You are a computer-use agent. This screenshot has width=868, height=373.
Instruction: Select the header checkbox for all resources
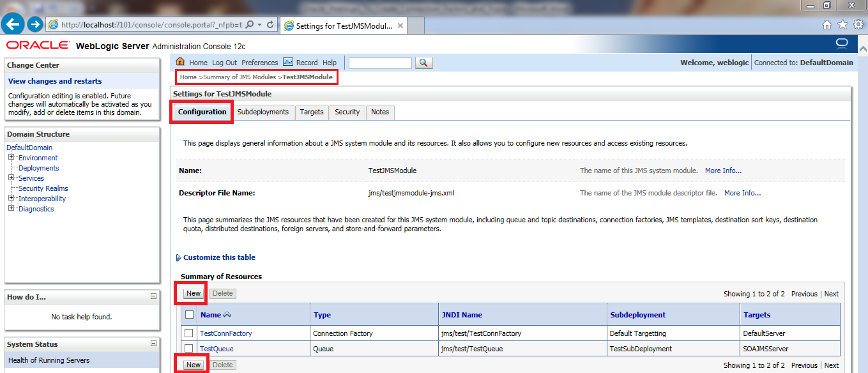[189, 314]
